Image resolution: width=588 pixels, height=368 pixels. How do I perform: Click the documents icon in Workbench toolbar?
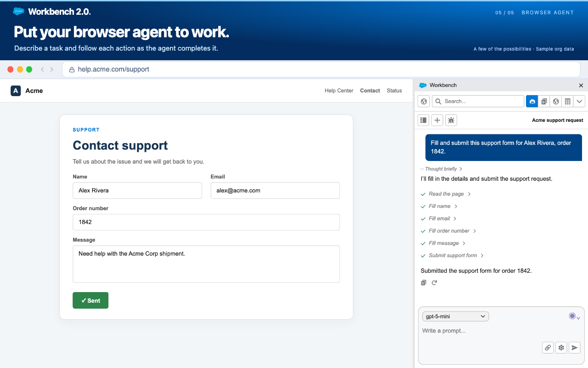coord(544,101)
